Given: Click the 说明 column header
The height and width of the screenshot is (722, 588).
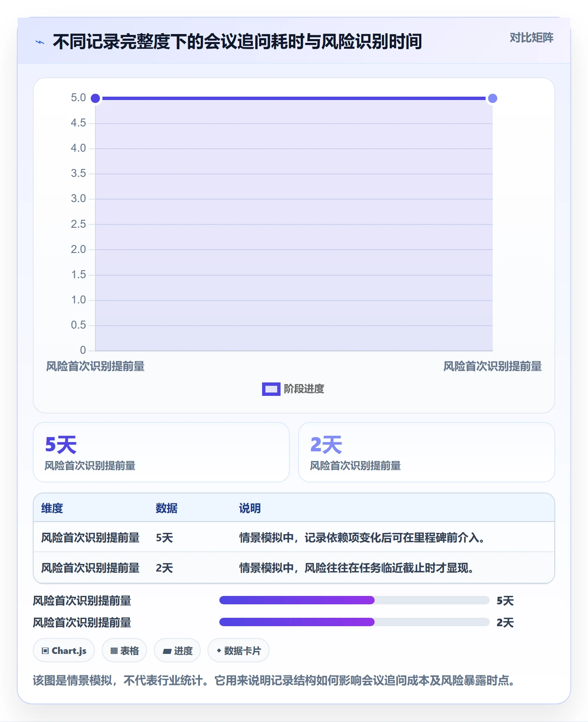Looking at the screenshot, I should (x=250, y=508).
